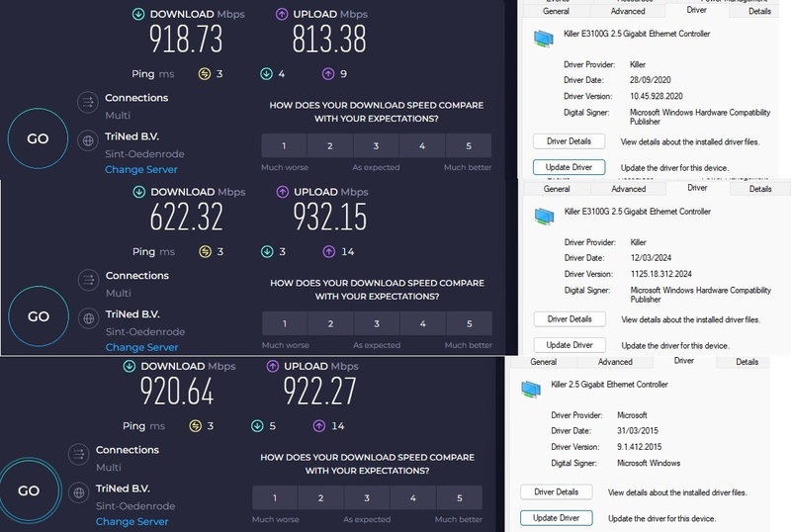The width and height of the screenshot is (791, 532).
Task: Click the download arrow icon above 622.32
Action: (x=138, y=192)
